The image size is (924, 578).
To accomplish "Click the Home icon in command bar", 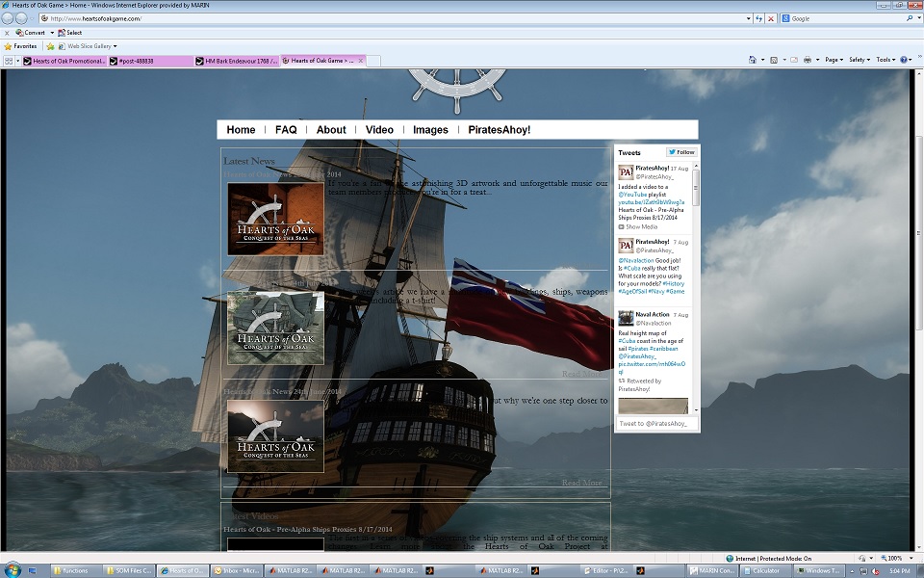I will click(752, 60).
